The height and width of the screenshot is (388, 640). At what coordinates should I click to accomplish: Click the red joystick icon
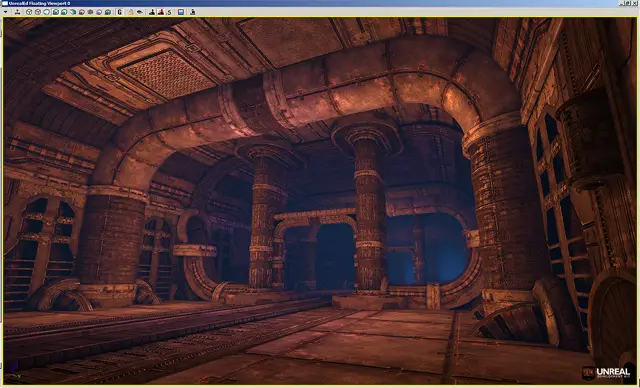161,12
